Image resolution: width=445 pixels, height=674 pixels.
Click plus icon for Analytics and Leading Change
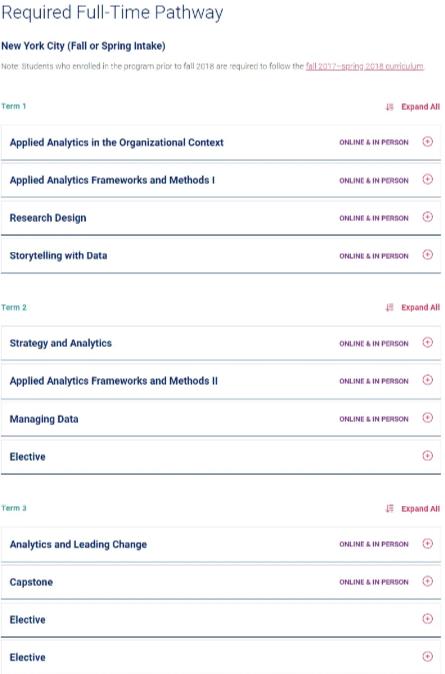pos(427,543)
